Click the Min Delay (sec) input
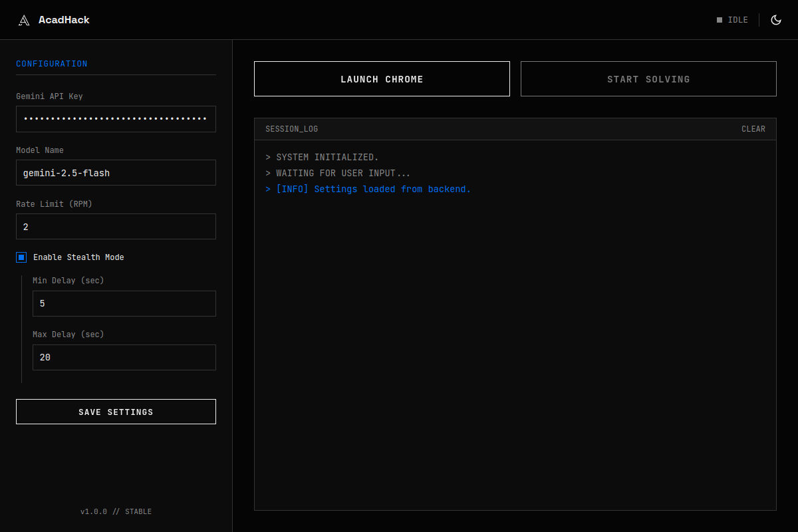798x532 pixels. [124, 303]
